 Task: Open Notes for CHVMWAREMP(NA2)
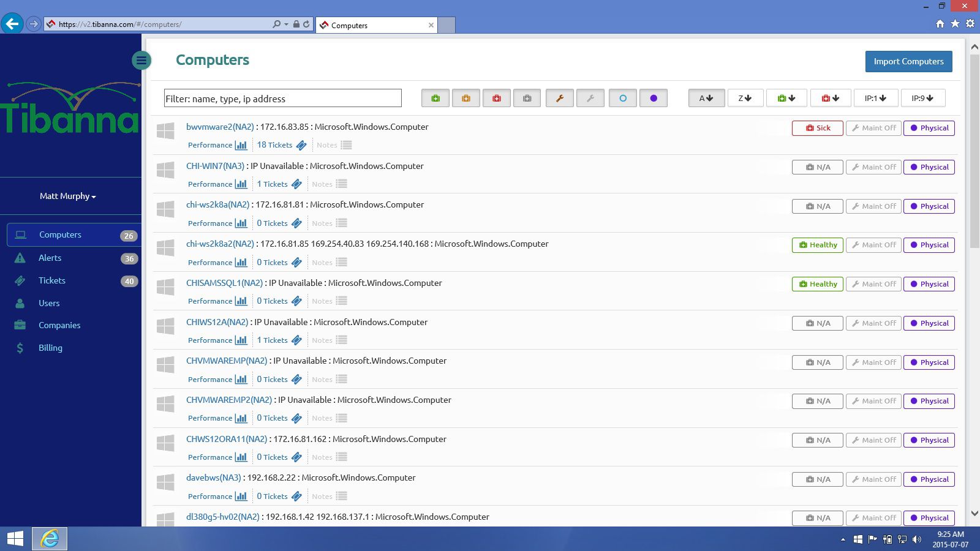(x=330, y=380)
